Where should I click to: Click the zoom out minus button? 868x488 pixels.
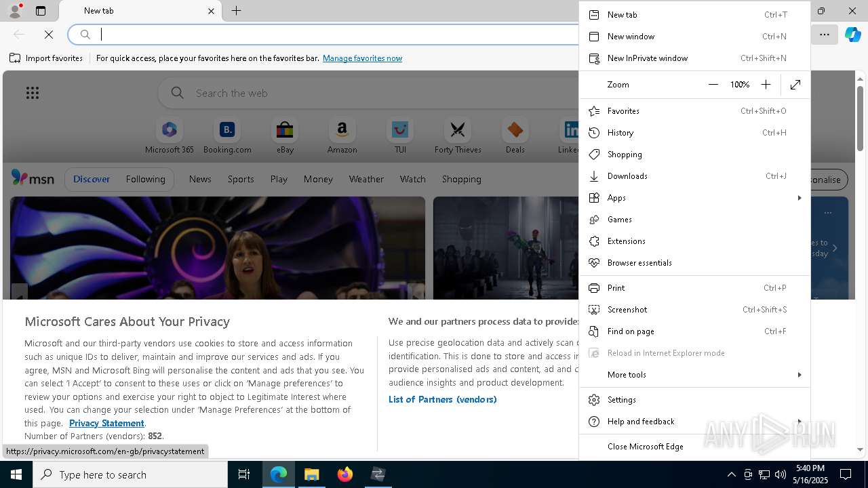click(713, 85)
